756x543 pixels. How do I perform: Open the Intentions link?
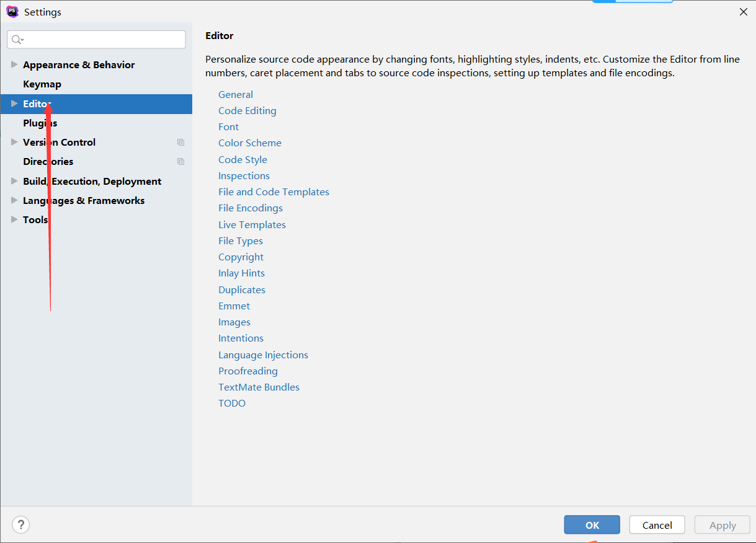point(241,338)
